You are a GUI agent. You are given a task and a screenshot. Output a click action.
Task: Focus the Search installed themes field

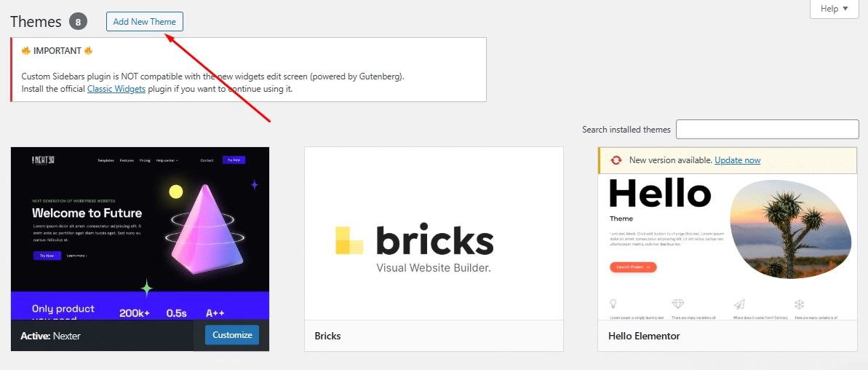pyautogui.click(x=767, y=130)
